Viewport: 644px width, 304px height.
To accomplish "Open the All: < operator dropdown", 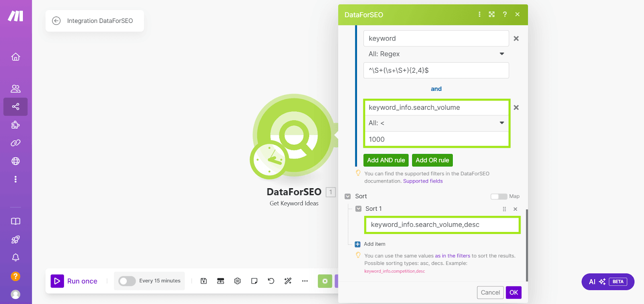I will pos(436,123).
